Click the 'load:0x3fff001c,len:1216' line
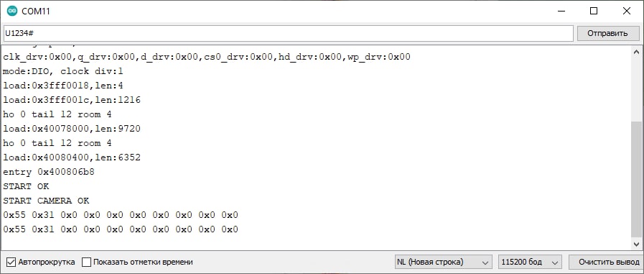Screen dimensions: 644x274 (72, 100)
